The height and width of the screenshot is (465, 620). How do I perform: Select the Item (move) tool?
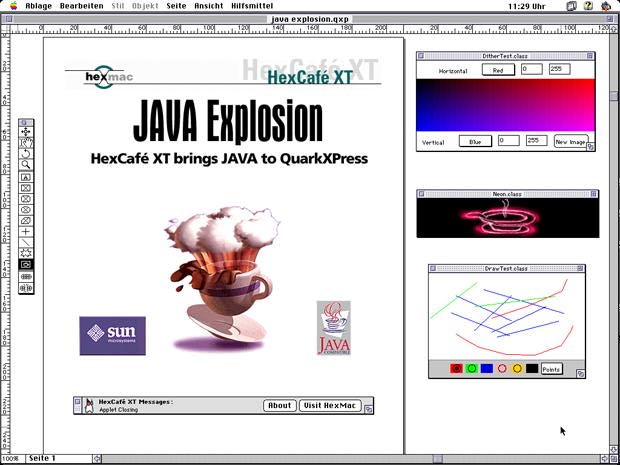tap(26, 132)
